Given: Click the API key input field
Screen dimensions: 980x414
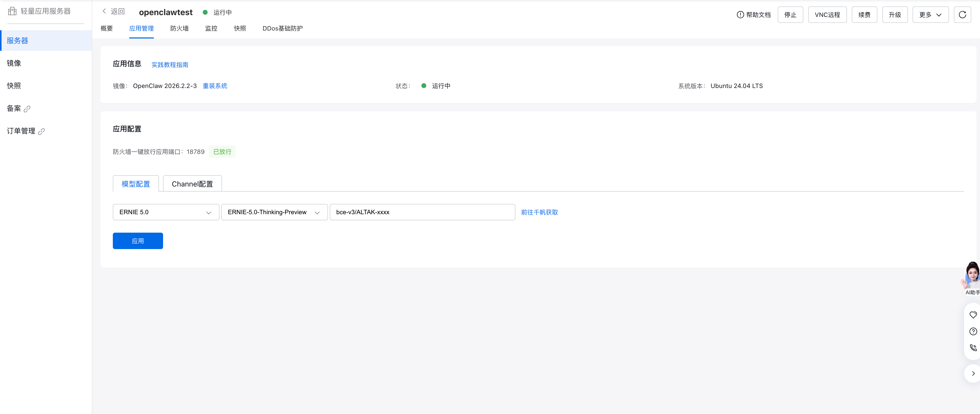Looking at the screenshot, I should [422, 212].
